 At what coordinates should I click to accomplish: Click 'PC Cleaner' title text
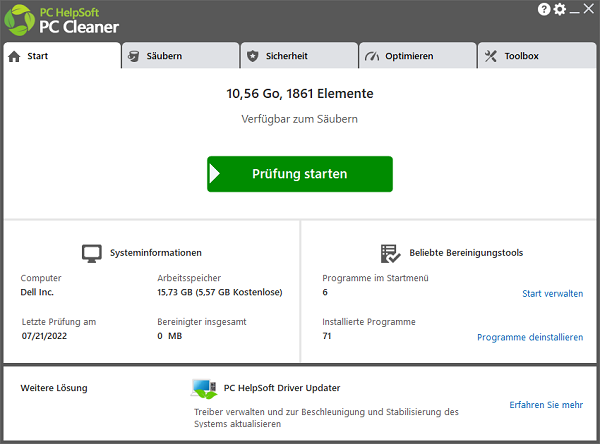pyautogui.click(x=79, y=27)
